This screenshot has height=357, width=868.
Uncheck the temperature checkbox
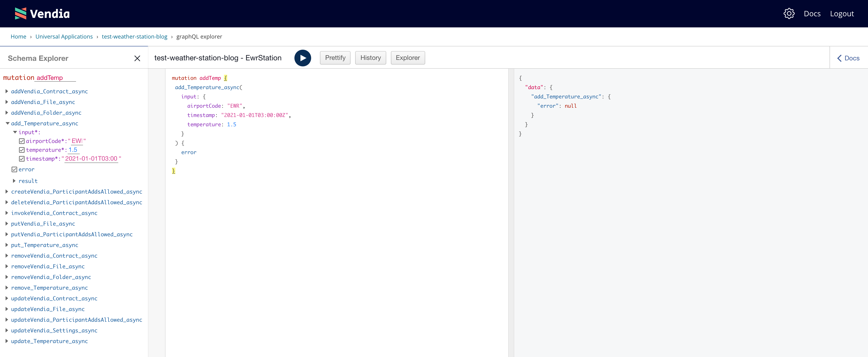point(22,150)
